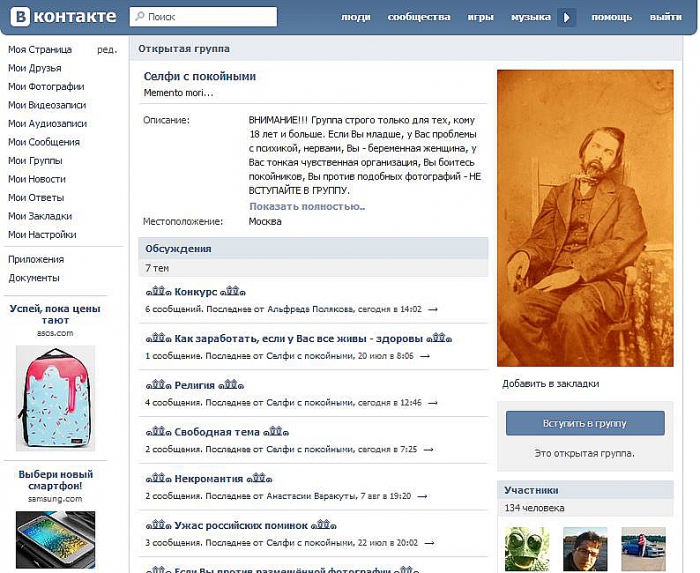Click the ред. edit link beside Моя Страница

[x=106, y=49]
